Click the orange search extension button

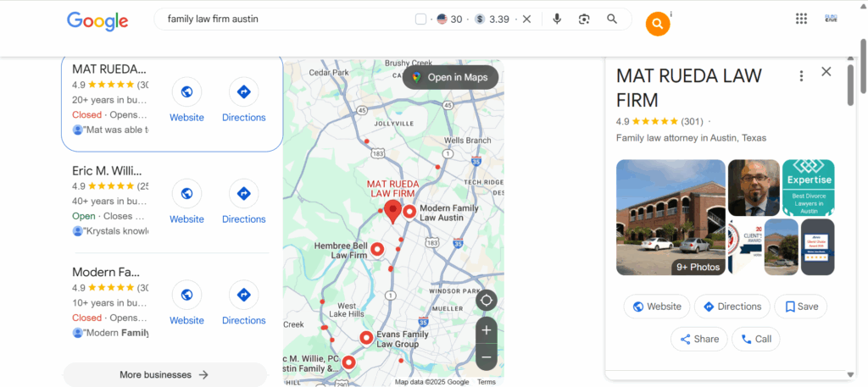[658, 25]
